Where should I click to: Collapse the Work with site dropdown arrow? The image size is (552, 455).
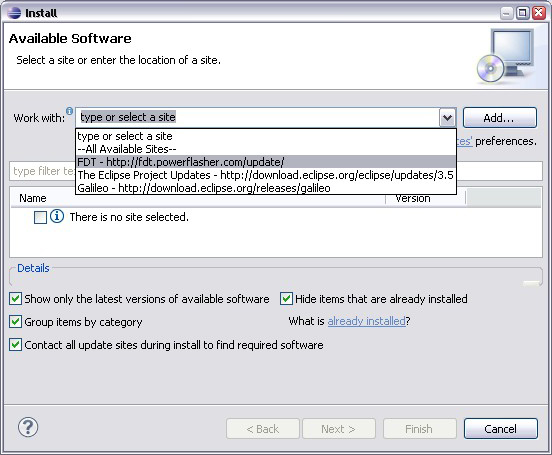[x=447, y=118]
